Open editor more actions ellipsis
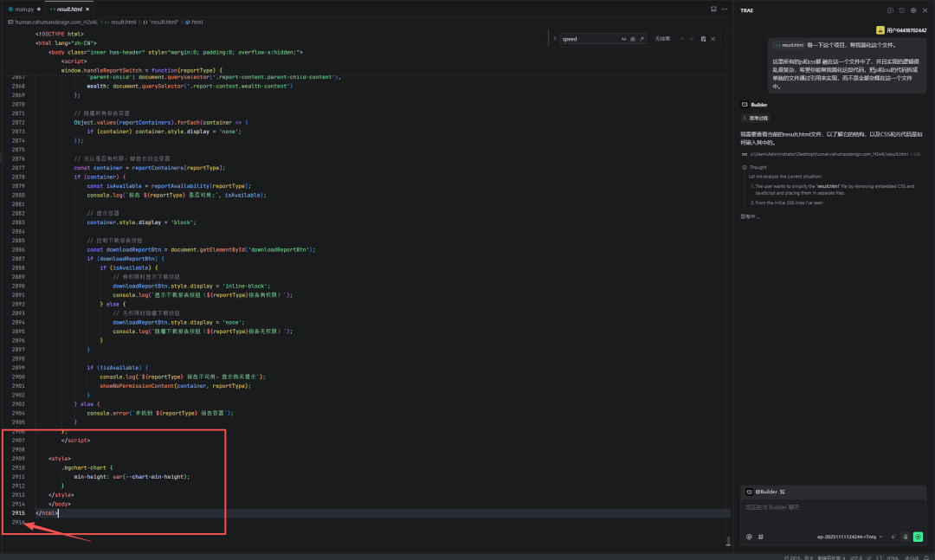Screen dimensions: 935x560 tap(725, 9)
